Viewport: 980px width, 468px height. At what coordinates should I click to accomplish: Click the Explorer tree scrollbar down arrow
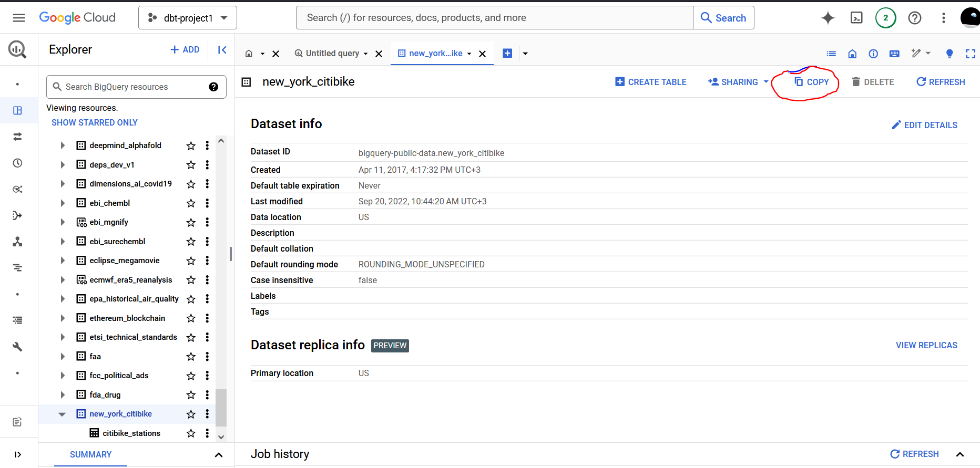(221, 437)
